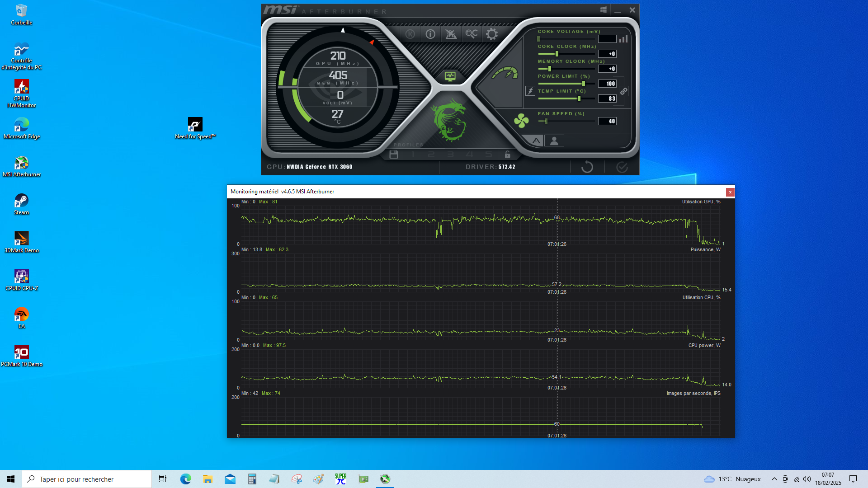Show hidden system tray icons chevron

(774, 479)
